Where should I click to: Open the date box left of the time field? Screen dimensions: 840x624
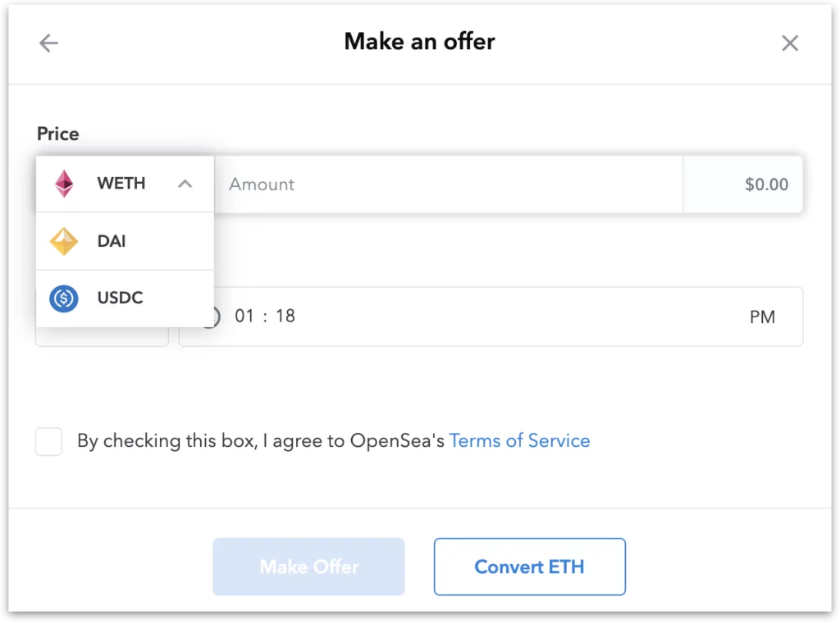102,336
